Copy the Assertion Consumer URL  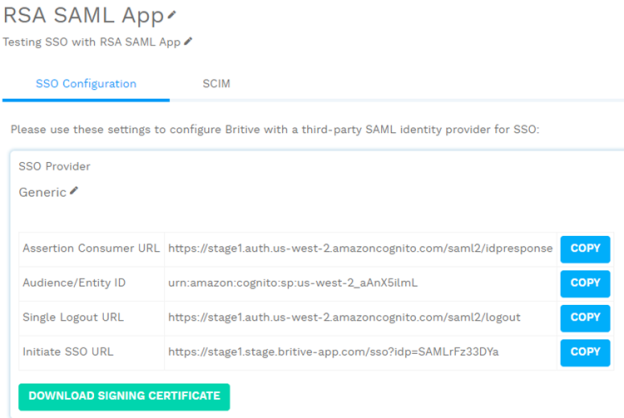pyautogui.click(x=584, y=249)
